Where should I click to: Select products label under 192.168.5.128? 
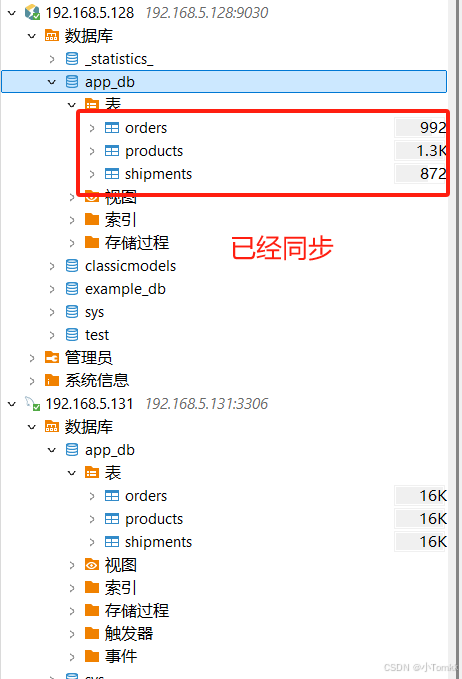[x=154, y=151]
